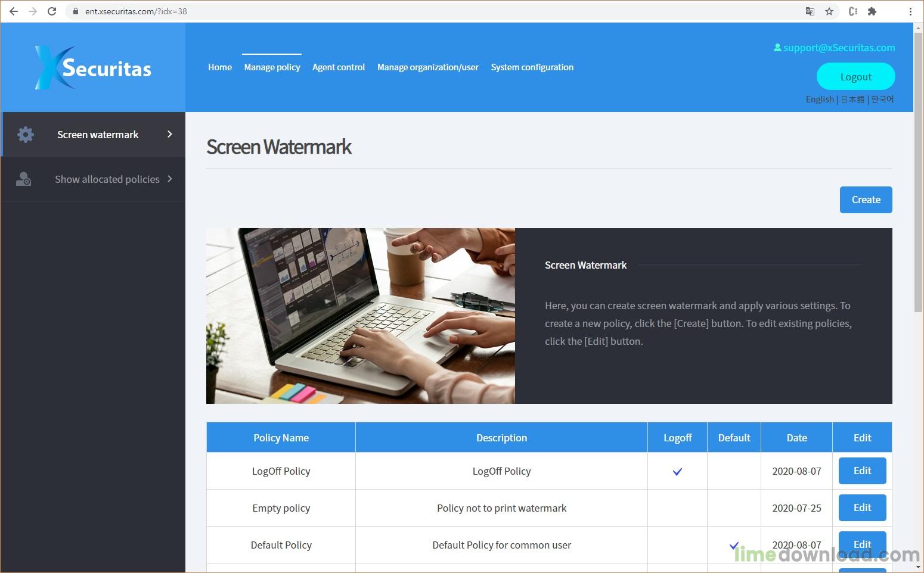
Task: Expand the Screen watermark sidebar item chevron
Action: click(x=170, y=135)
